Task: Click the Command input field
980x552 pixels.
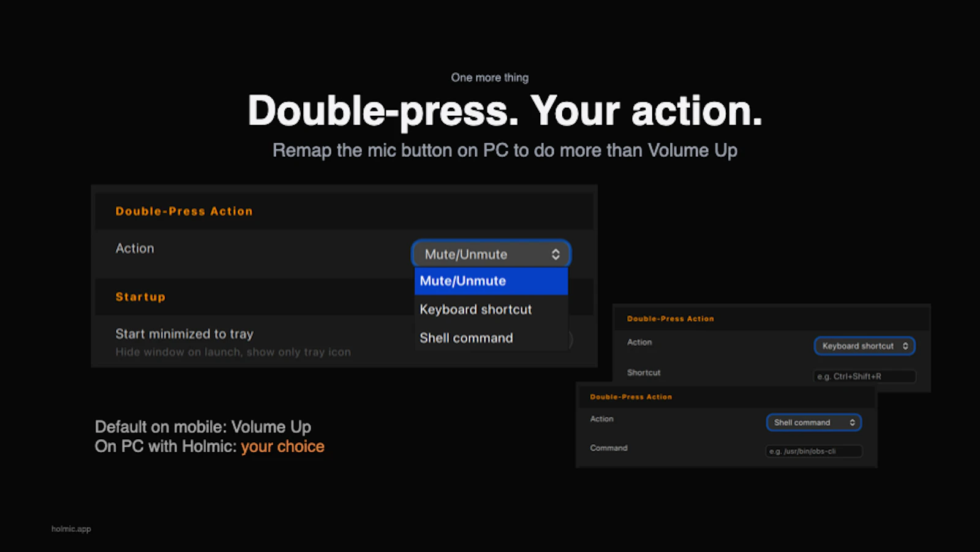Action: [814, 452]
